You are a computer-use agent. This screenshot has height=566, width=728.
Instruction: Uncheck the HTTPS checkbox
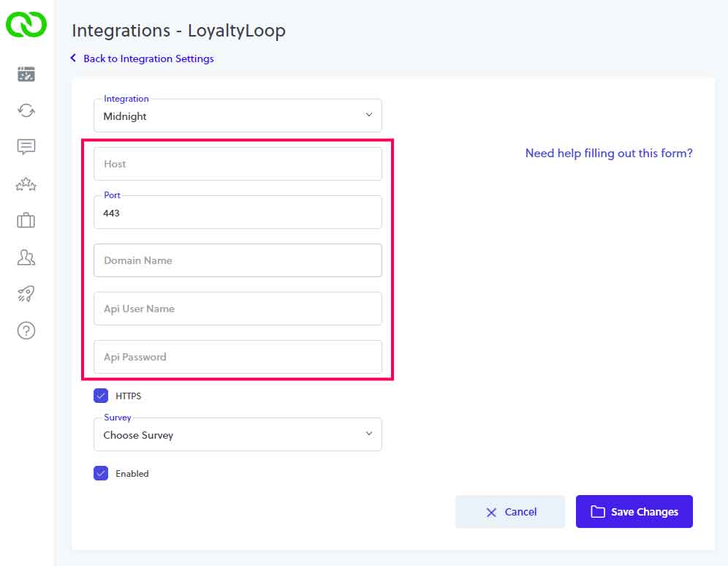(x=101, y=396)
